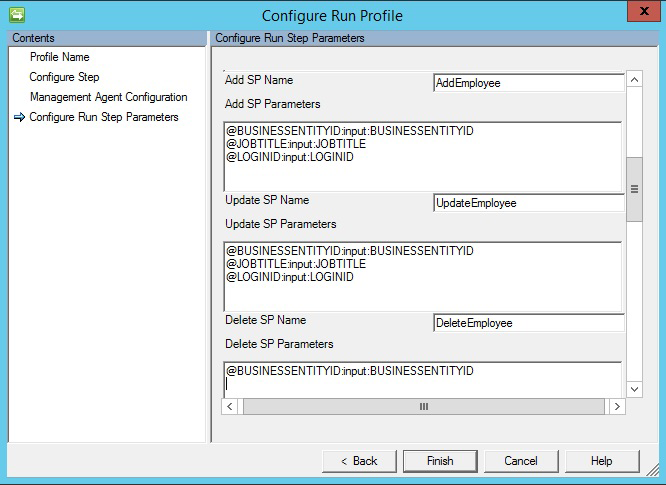Click the dialog resize grip corner
666x485 pixels.
click(652, 469)
